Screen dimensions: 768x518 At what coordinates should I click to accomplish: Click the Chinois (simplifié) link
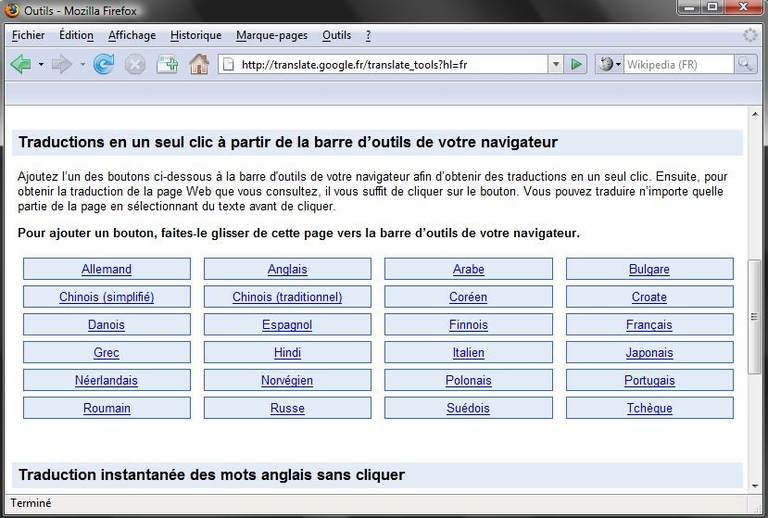coord(107,297)
